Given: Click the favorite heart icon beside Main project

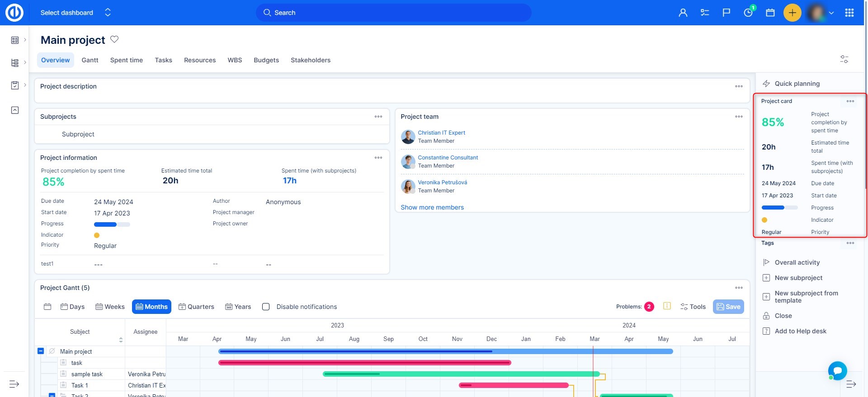Looking at the screenshot, I should pos(114,39).
